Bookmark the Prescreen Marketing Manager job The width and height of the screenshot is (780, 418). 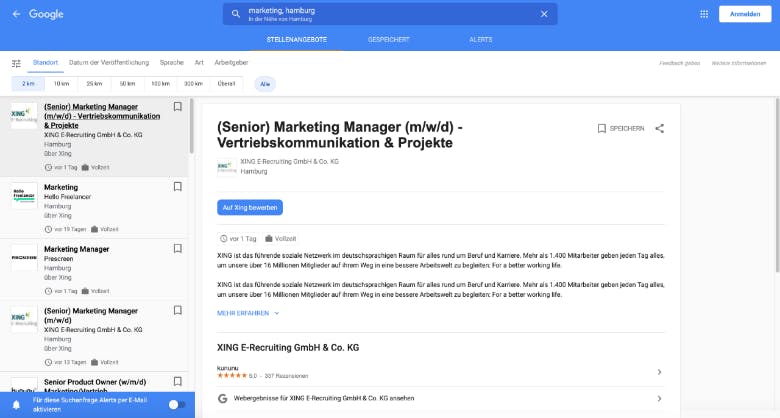point(178,248)
